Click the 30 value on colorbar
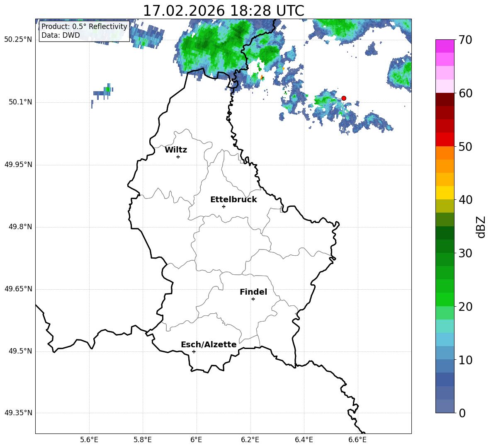 click(465, 253)
